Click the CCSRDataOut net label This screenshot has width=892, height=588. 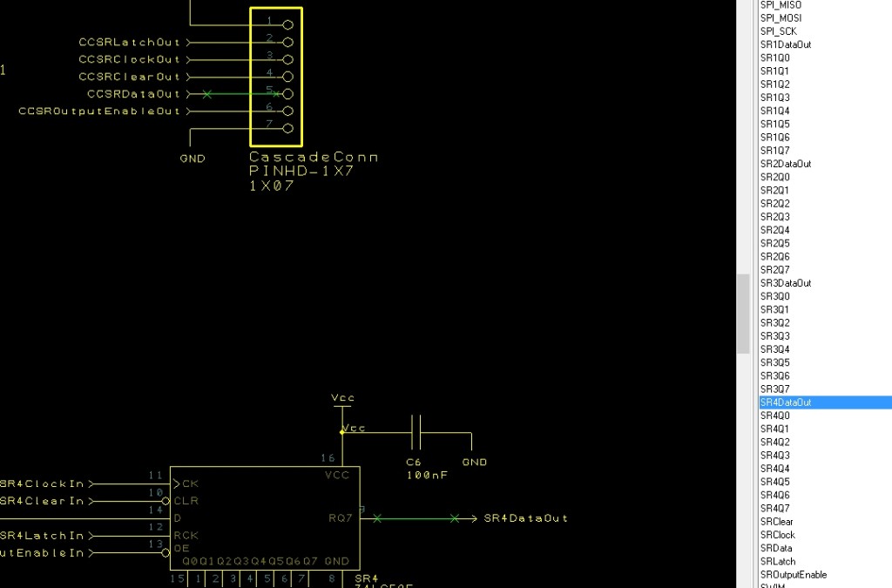tap(133, 94)
